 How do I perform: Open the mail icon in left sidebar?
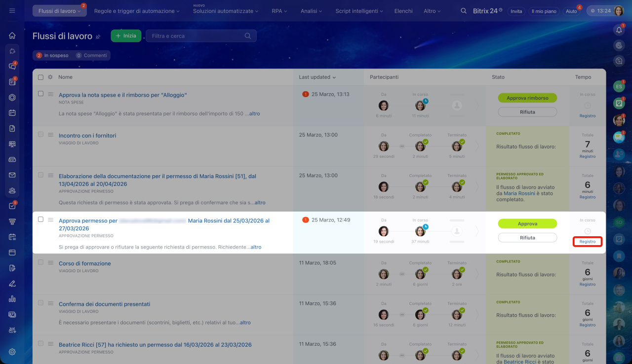(12, 175)
